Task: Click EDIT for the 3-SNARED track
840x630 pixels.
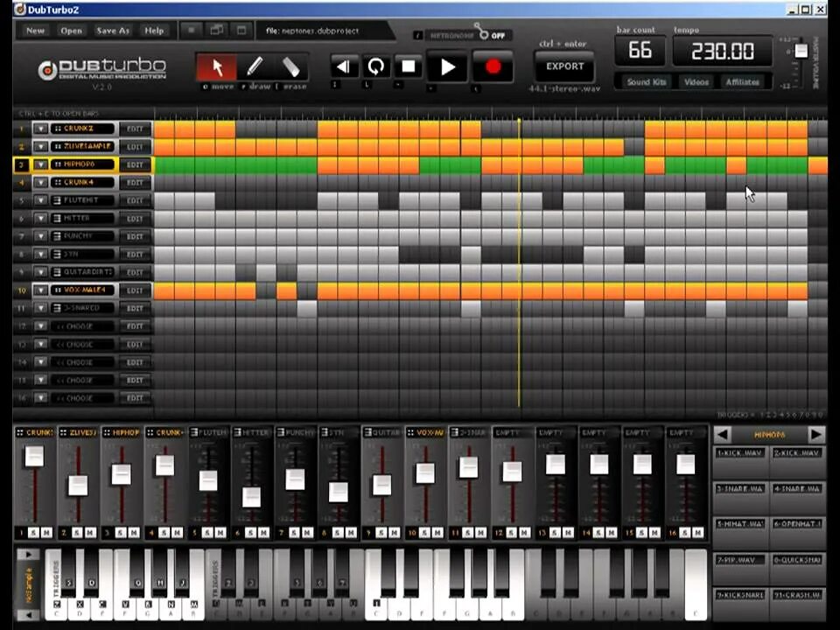Action: 135,308
